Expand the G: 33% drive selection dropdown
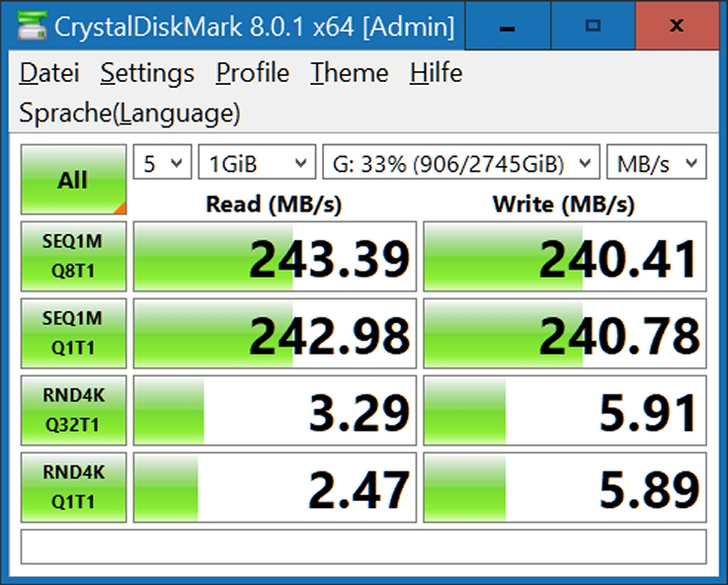 [461, 162]
